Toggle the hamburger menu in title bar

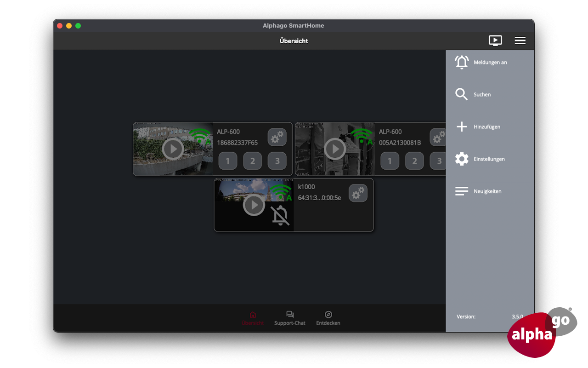(520, 40)
